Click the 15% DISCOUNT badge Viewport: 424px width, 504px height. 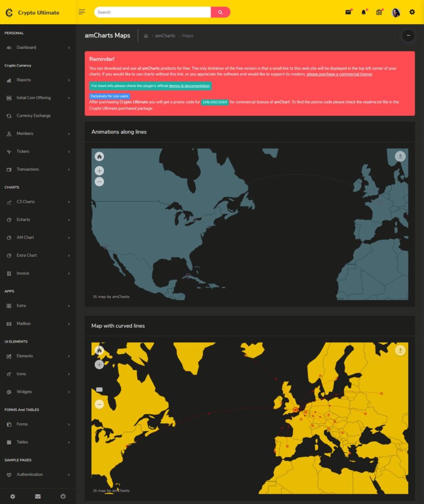[214, 102]
